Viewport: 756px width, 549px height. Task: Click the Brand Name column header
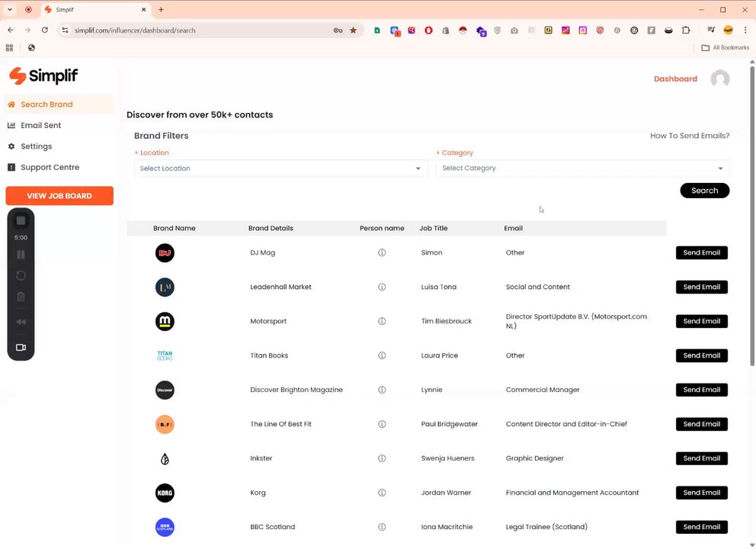click(x=174, y=228)
